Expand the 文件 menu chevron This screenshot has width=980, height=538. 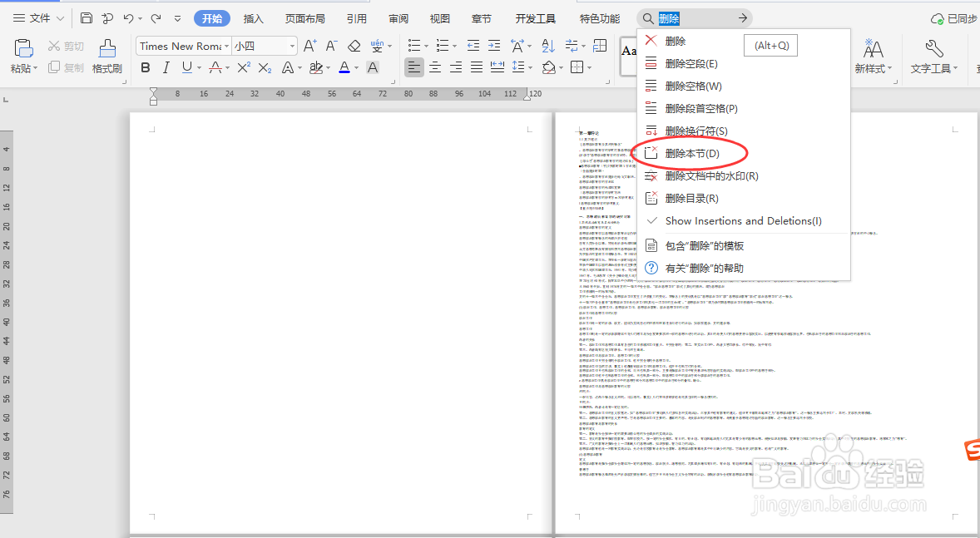click(x=61, y=19)
